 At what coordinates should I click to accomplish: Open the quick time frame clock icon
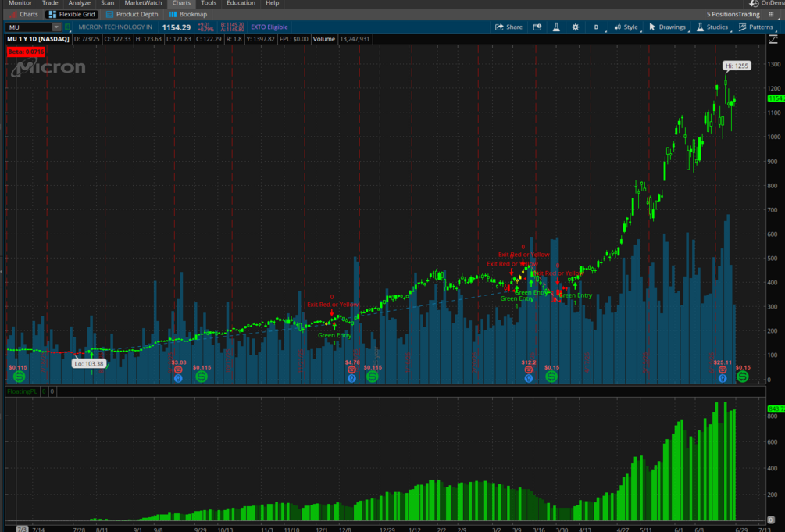537,27
